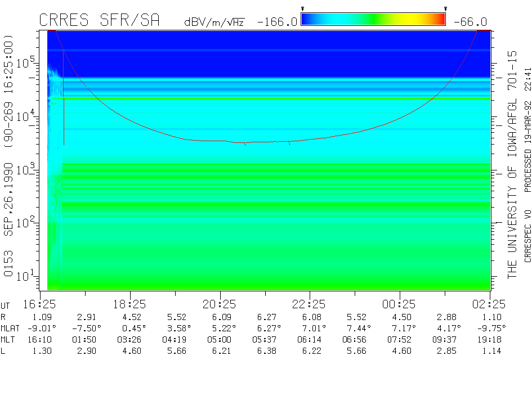Click the SEP 26, 1990 date label
This screenshot has height=405, width=532.
pyautogui.click(x=8, y=199)
